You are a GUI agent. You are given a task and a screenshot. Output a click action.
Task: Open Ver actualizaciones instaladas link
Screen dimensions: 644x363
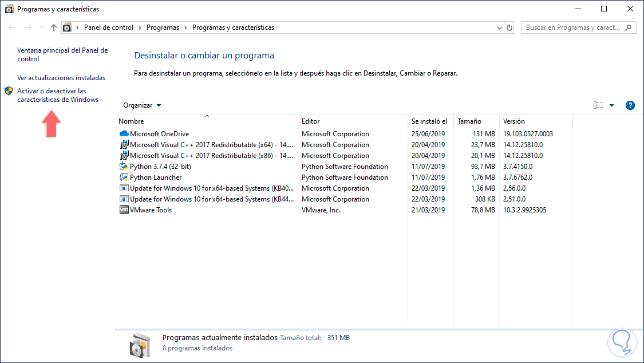61,78
